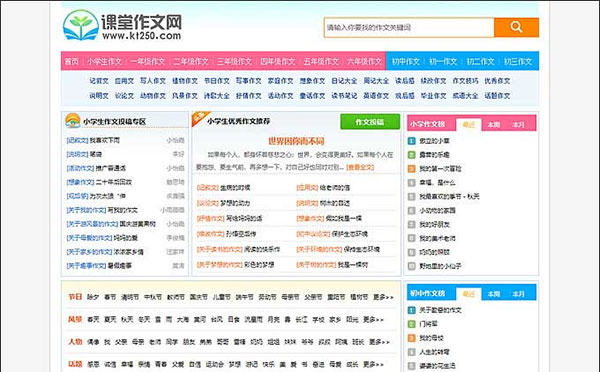Open the essay 二十年后回故 in the submissions list

pos(113,182)
